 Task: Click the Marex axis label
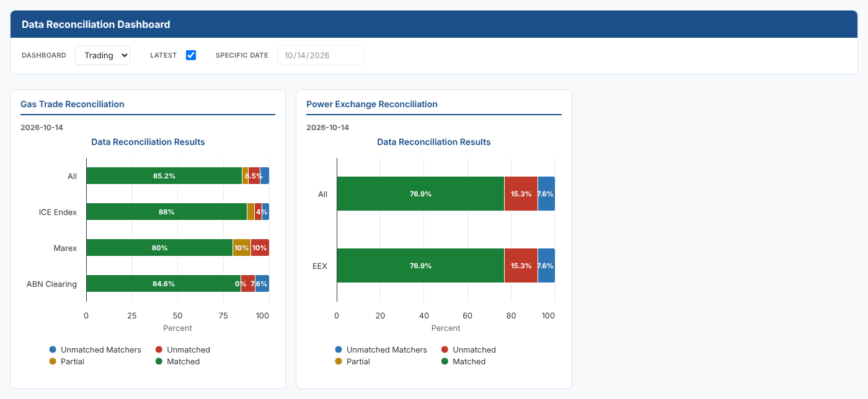(65, 248)
